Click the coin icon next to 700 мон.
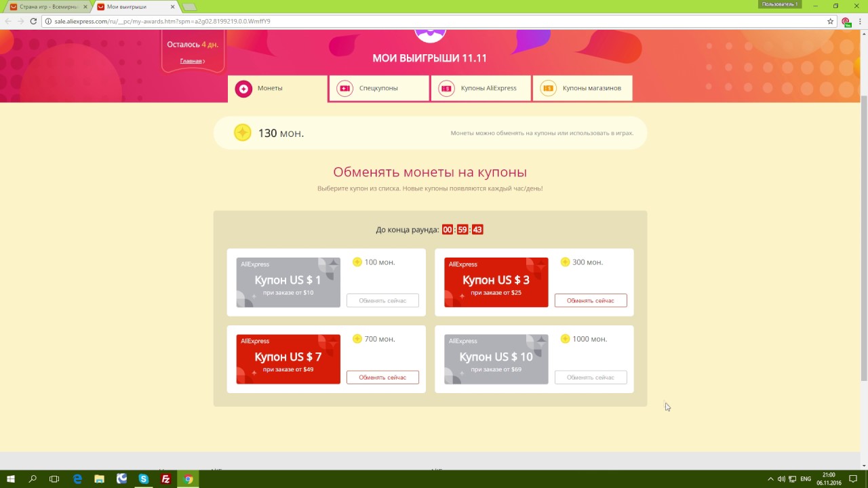The width and height of the screenshot is (868, 488). 357,339
